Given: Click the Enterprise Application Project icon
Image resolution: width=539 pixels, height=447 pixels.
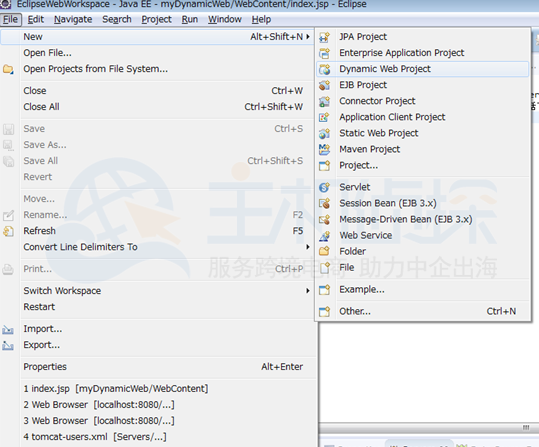Looking at the screenshot, I should 324,53.
